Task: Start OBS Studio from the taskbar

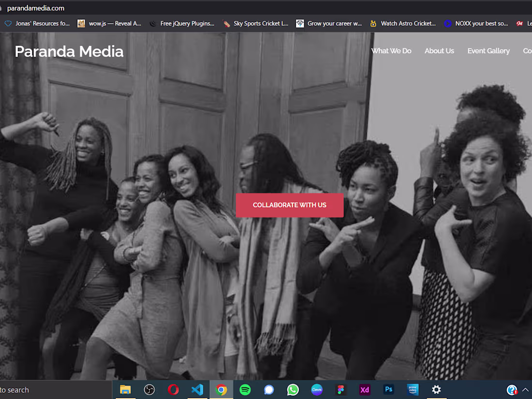Action: coord(149,389)
